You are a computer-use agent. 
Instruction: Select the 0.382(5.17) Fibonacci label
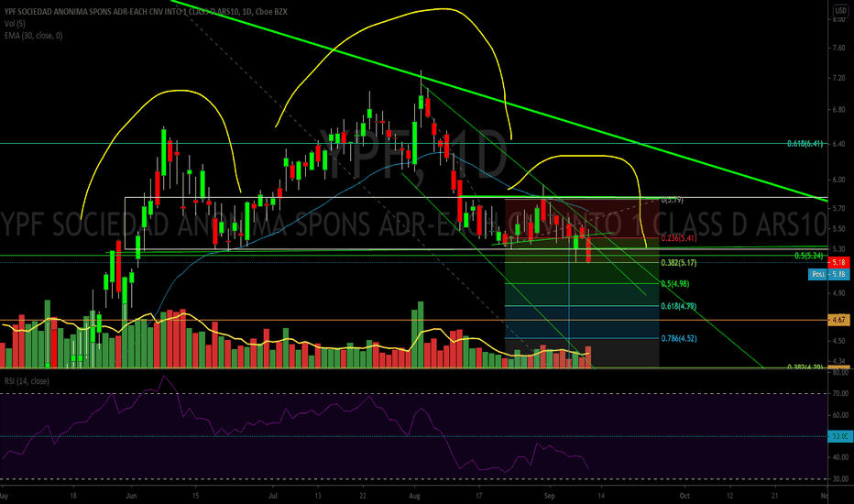(x=679, y=263)
